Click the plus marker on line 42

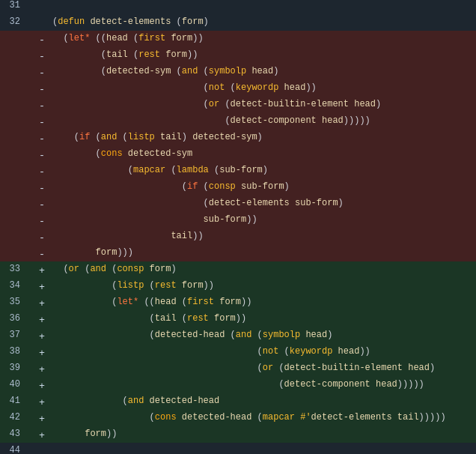coord(42,418)
